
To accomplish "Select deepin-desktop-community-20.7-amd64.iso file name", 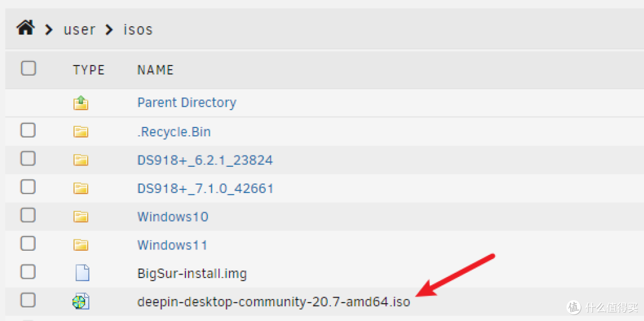I will pyautogui.click(x=274, y=302).
